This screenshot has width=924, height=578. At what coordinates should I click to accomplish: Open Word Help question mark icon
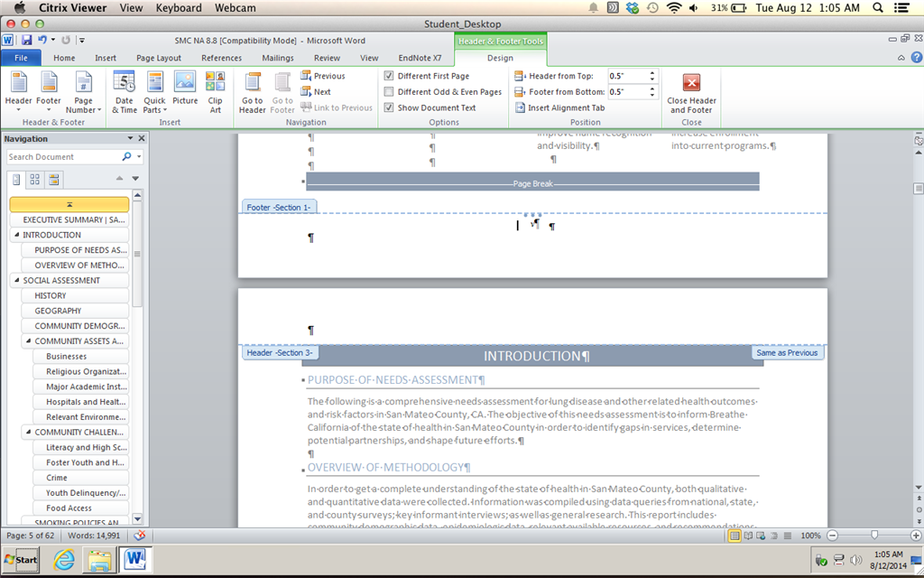(x=917, y=58)
